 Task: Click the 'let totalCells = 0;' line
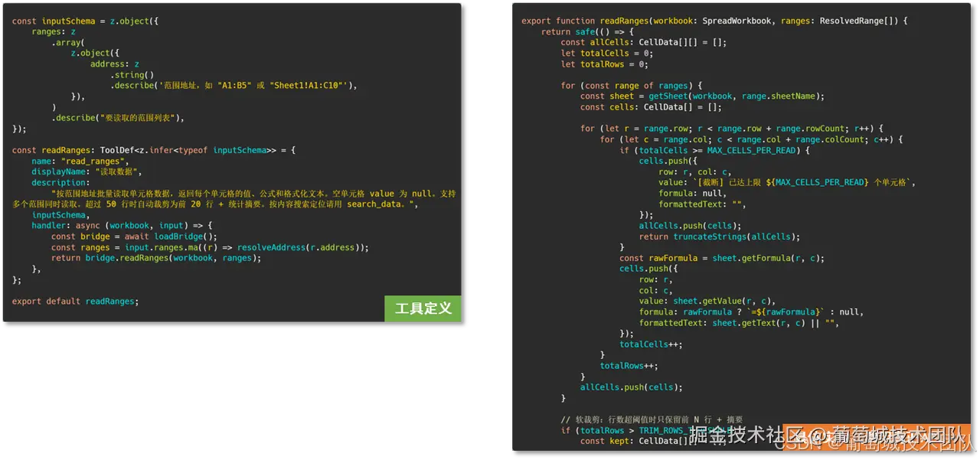pyautogui.click(x=607, y=53)
